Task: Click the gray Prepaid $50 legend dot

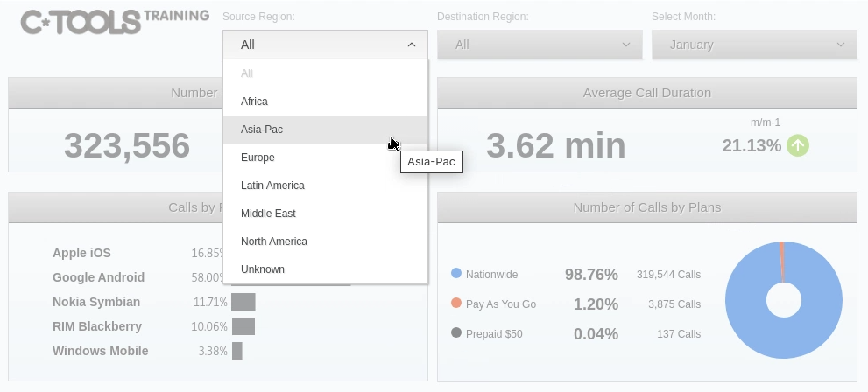Action: 455,333
